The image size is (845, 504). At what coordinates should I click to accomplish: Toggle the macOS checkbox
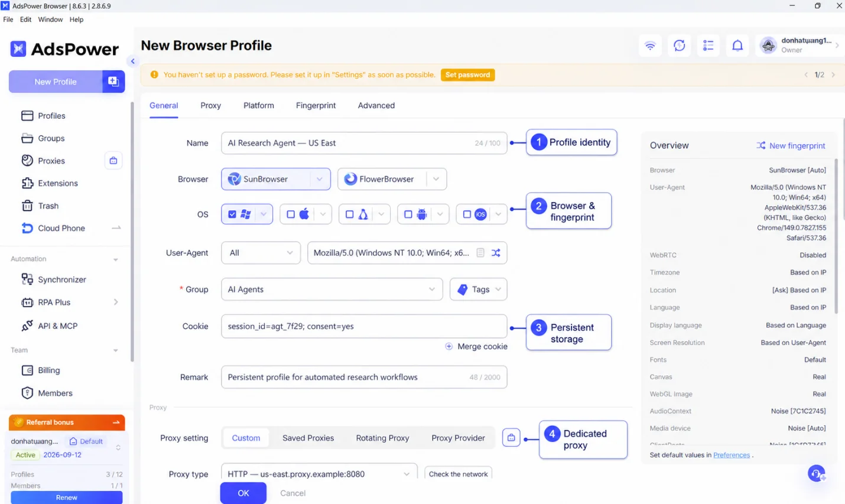click(x=291, y=214)
